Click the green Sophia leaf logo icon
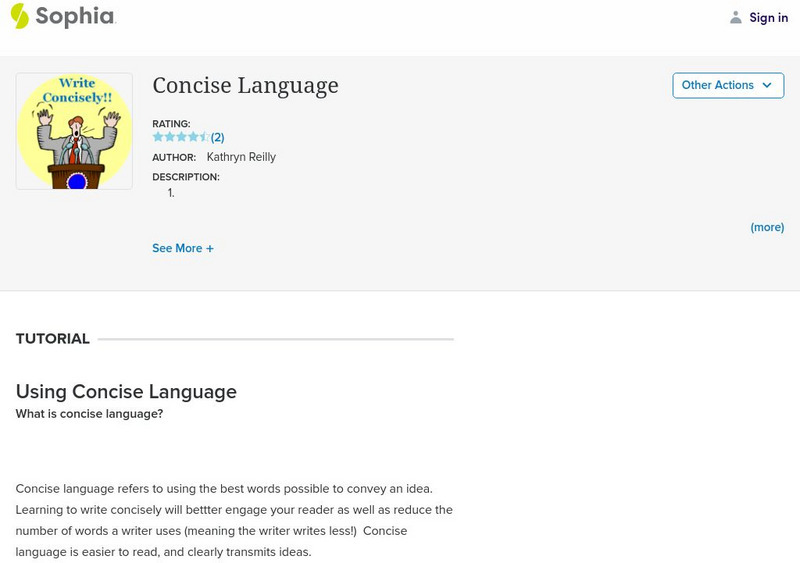This screenshot has width=800, height=563. point(20,16)
